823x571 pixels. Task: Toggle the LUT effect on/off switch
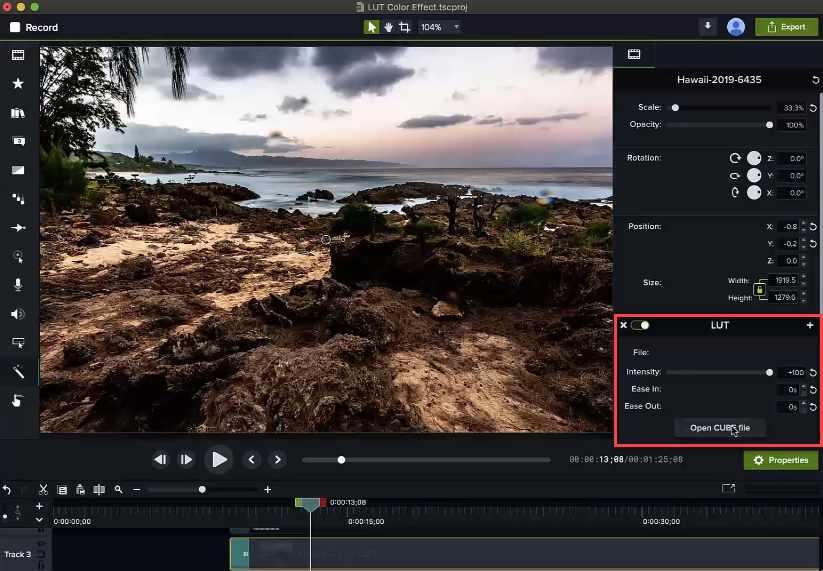640,325
